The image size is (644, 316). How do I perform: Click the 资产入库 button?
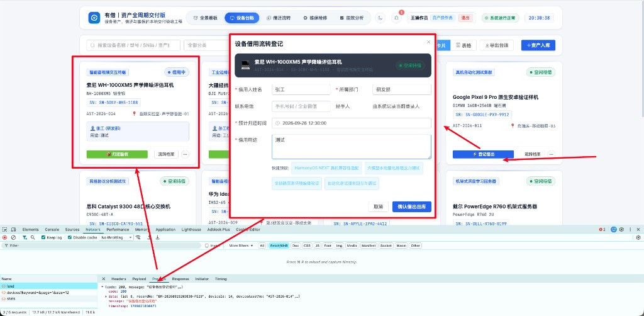point(538,45)
